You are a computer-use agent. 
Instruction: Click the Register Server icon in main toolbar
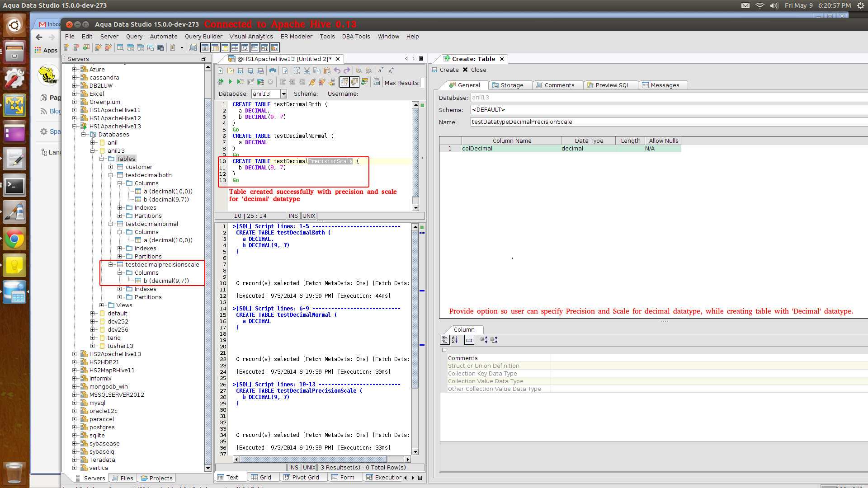coord(66,47)
